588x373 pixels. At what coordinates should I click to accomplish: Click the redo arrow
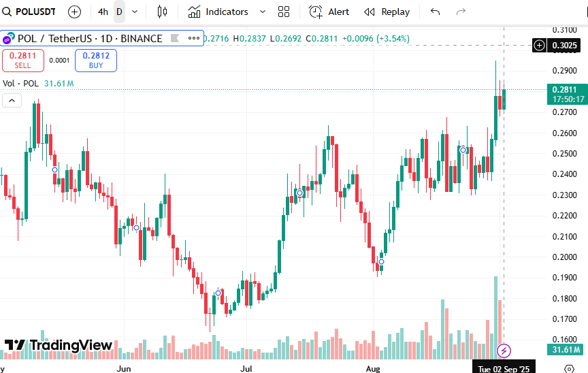coord(461,12)
